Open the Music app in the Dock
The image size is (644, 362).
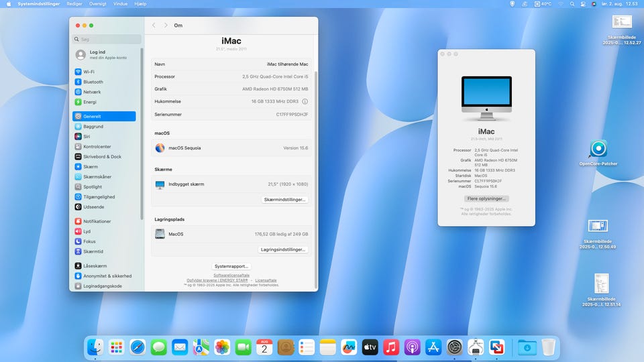pos(391,347)
